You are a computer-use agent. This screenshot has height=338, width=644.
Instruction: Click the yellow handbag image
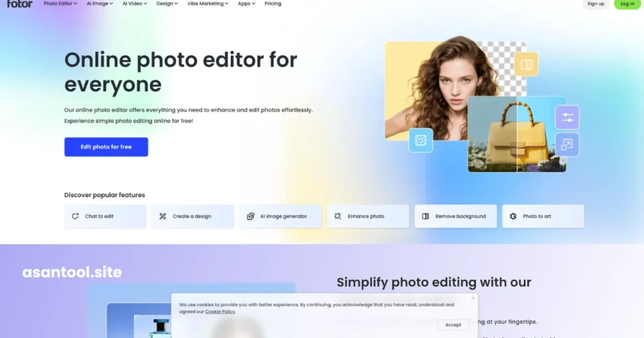(517, 134)
